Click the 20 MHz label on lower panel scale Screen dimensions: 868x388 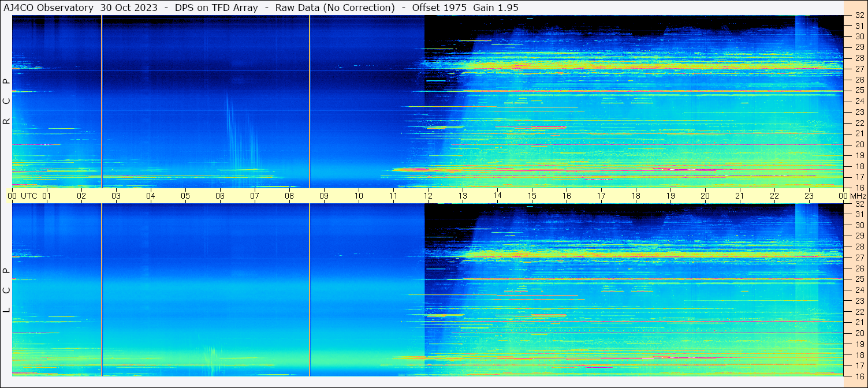click(x=859, y=333)
